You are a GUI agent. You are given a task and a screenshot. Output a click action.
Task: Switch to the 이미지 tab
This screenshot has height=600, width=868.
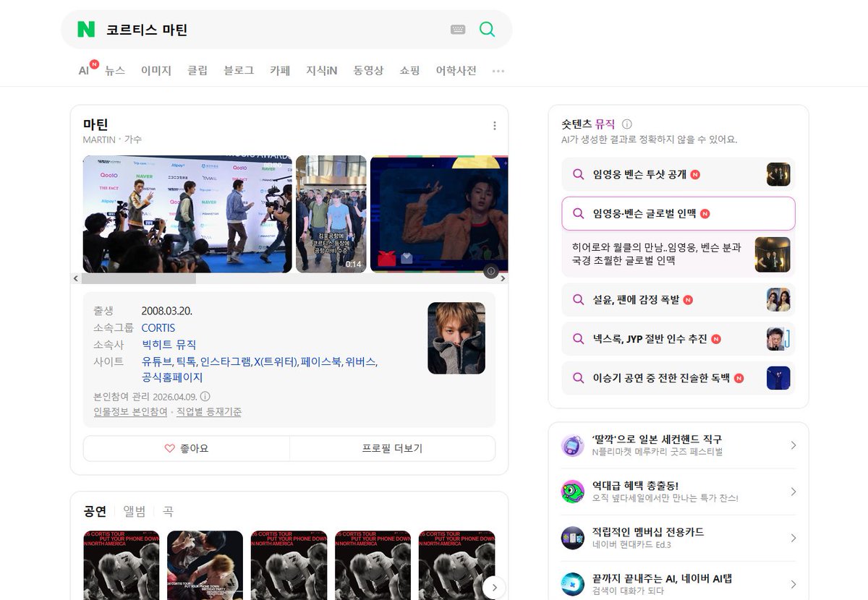(156, 71)
